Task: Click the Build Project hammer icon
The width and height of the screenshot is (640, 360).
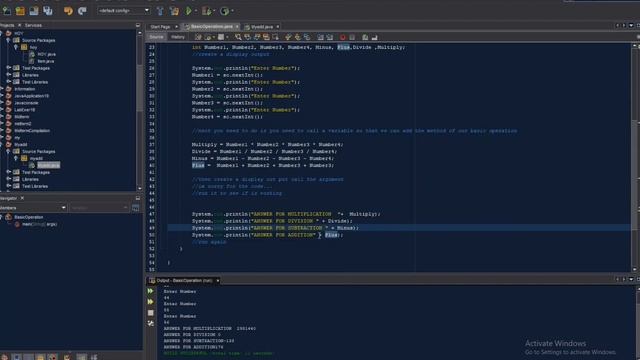Action: [160, 11]
